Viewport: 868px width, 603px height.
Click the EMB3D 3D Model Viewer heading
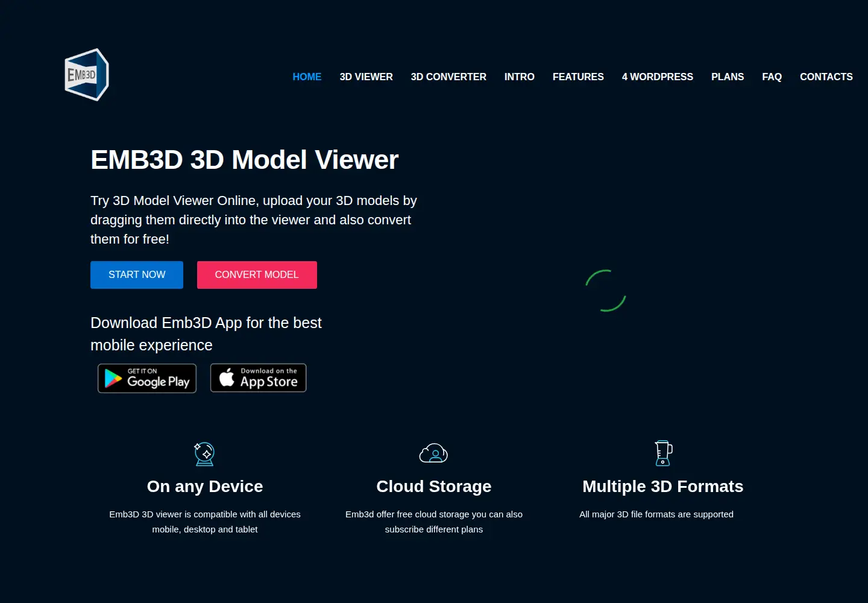pos(244,160)
